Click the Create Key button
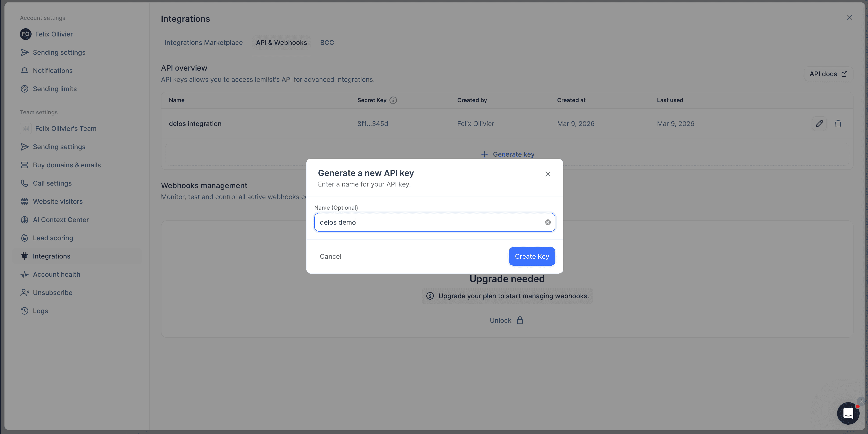 pos(532,256)
